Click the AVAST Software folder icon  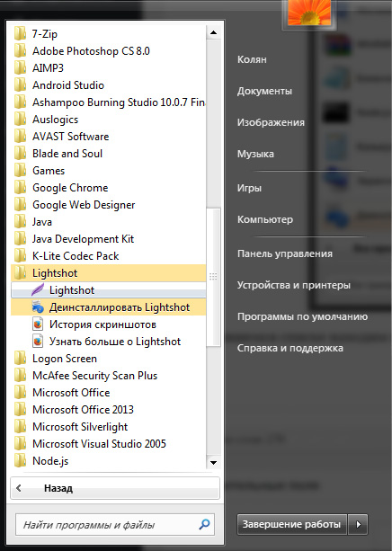tap(20, 137)
